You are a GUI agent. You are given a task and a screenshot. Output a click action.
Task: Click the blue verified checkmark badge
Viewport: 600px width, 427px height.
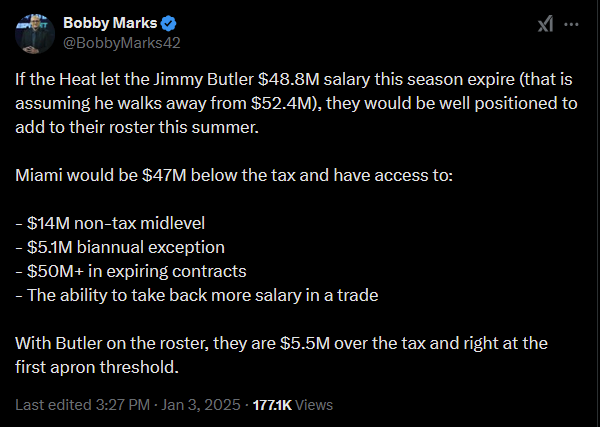pos(168,24)
